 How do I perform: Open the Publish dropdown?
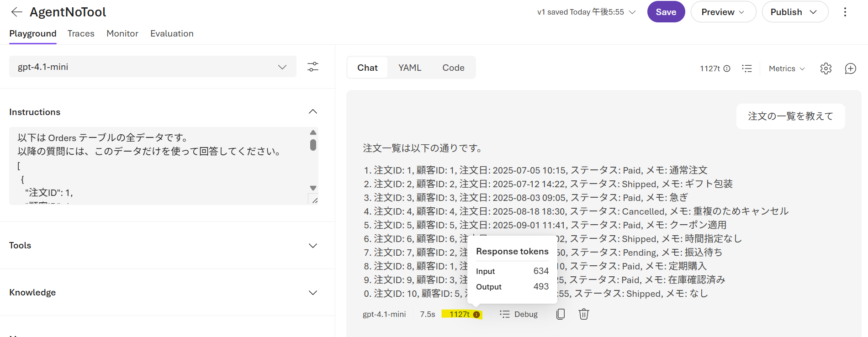tap(795, 12)
